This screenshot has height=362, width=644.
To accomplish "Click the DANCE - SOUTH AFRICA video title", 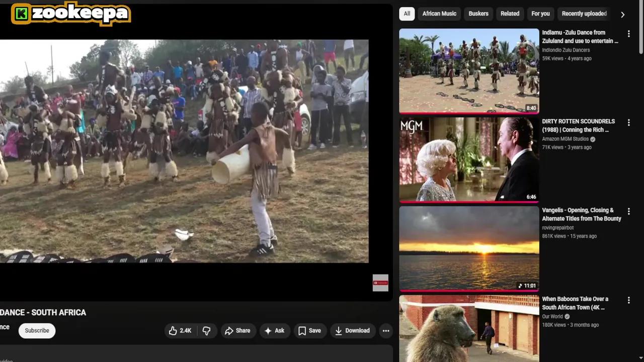I will [43, 312].
